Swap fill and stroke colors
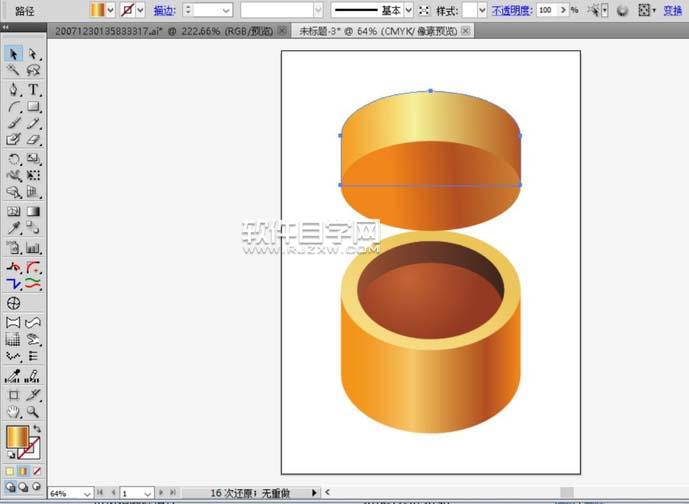The width and height of the screenshot is (689, 504). click(38, 429)
